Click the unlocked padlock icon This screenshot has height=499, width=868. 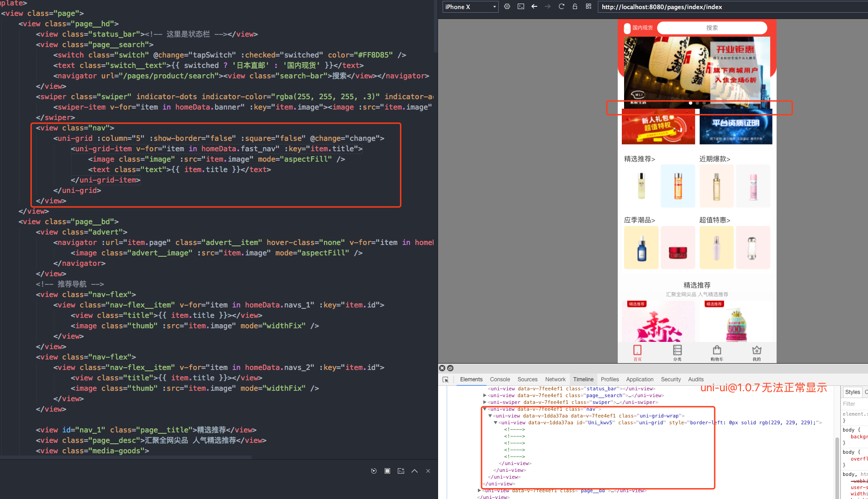coord(575,6)
